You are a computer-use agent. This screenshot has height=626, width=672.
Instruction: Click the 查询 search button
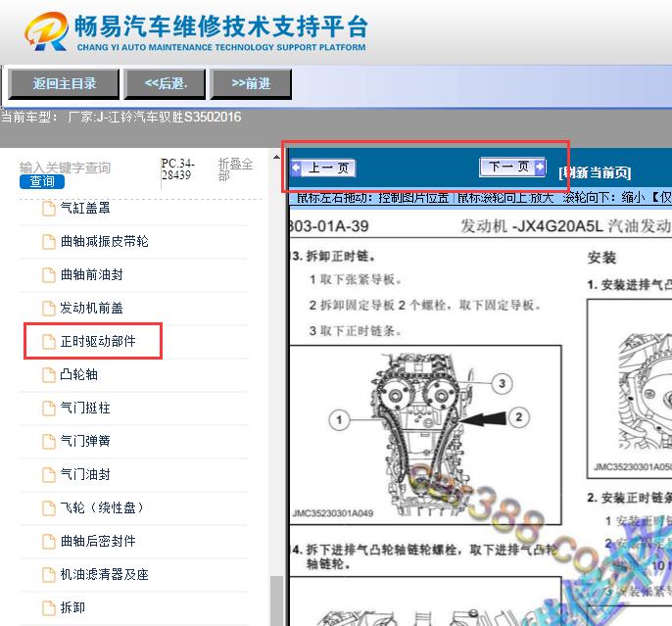coord(42,181)
